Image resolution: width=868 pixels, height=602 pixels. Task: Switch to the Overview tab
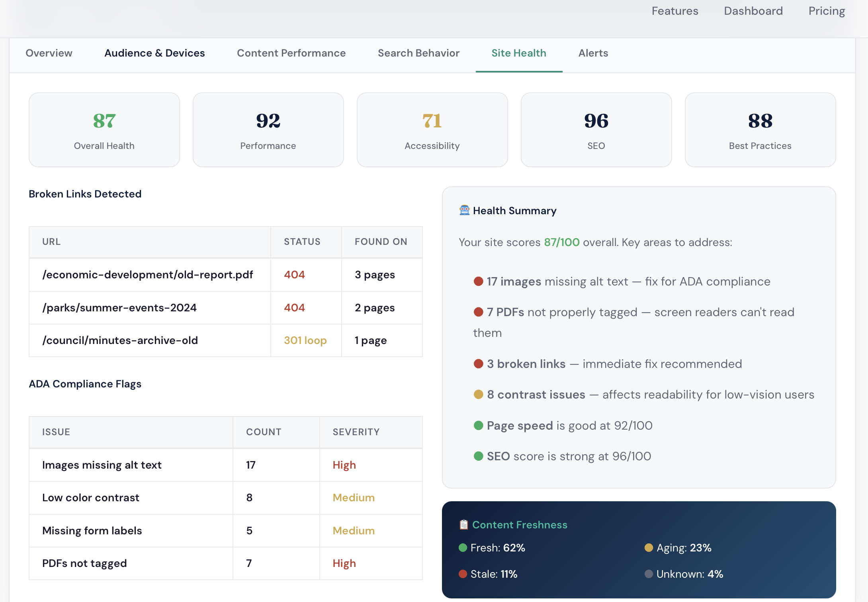pos(49,53)
